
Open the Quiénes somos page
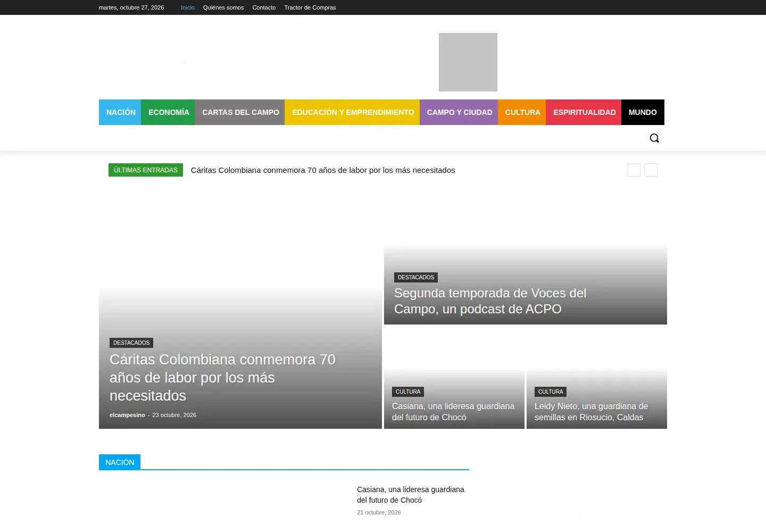pos(223,7)
